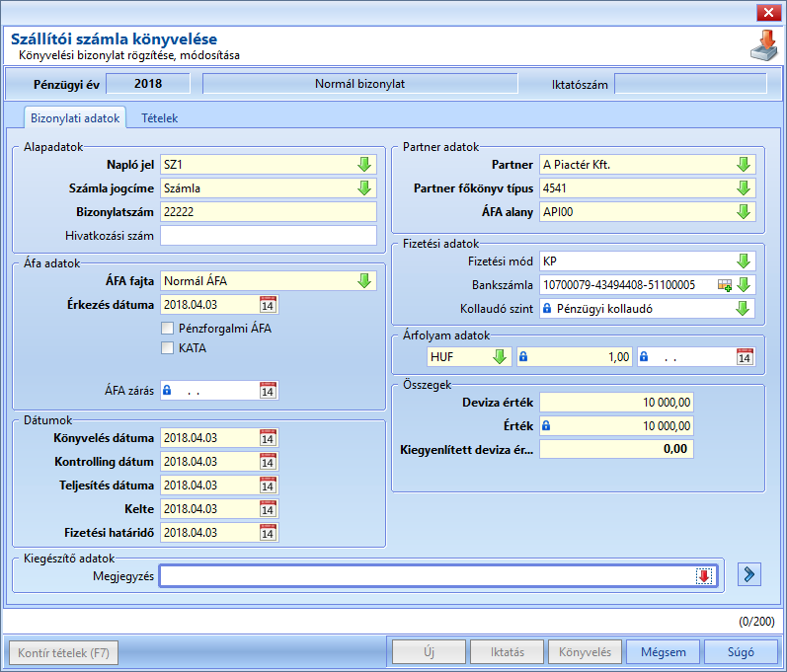Click the Pénzügyi év 2018 field

pyautogui.click(x=148, y=84)
